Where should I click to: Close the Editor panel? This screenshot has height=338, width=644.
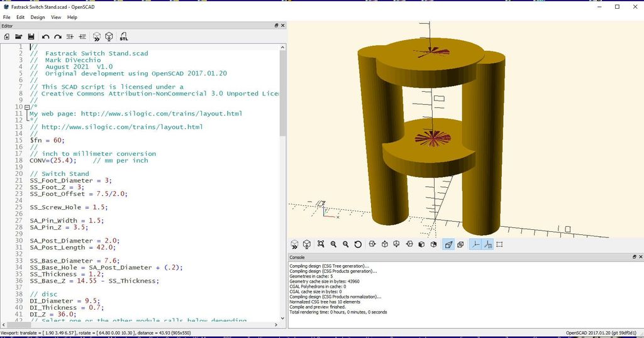pyautogui.click(x=283, y=26)
